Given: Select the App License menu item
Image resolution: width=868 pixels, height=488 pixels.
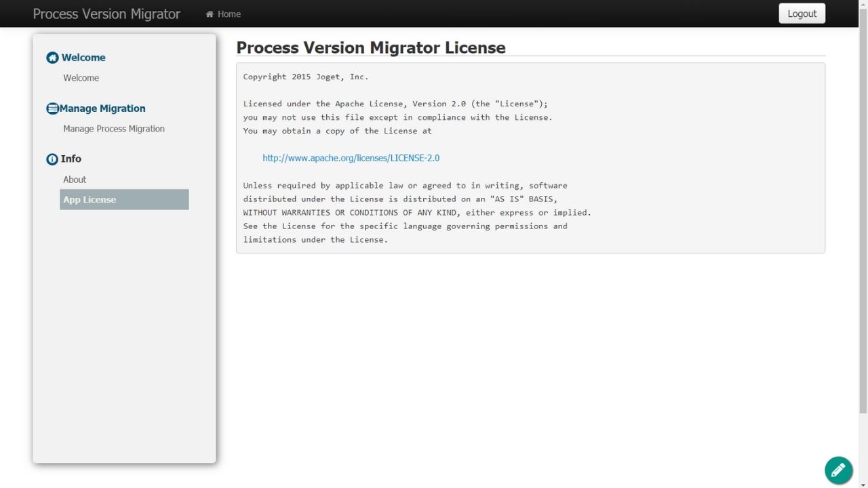Looking at the screenshot, I should click(x=124, y=199).
